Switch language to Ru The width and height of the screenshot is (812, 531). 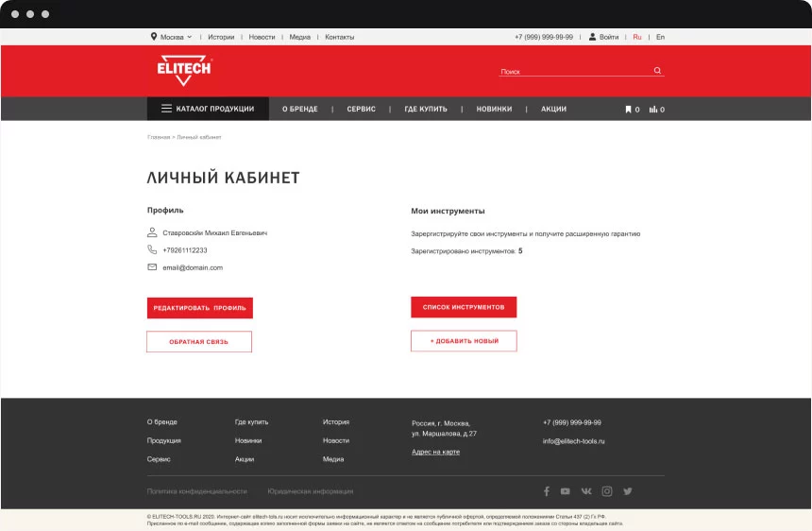637,37
